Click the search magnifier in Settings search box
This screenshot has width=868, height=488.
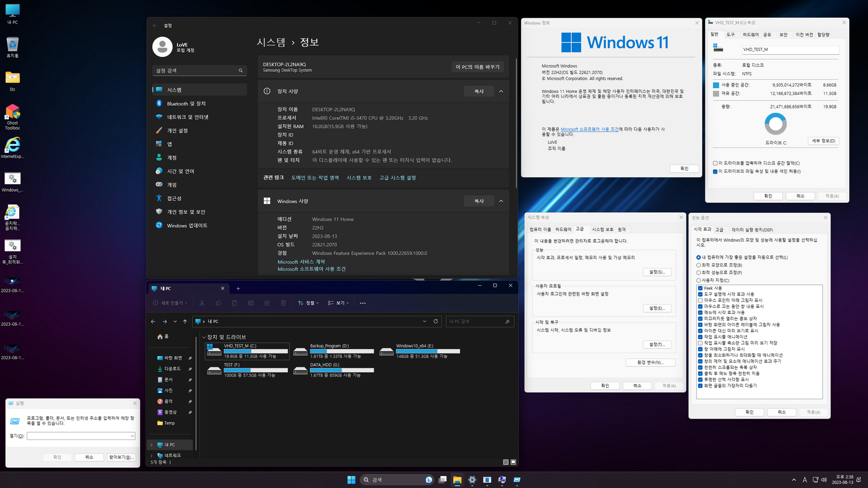point(240,70)
